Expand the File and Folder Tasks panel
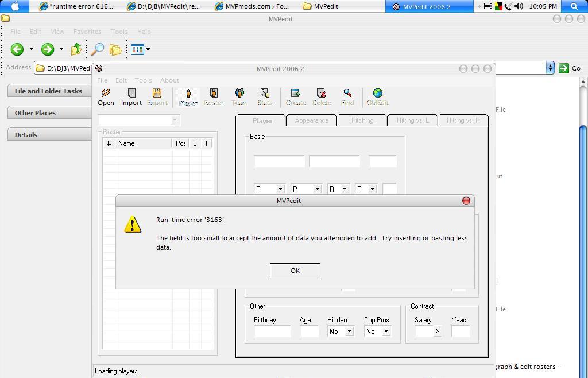The image size is (588, 378). tap(49, 91)
